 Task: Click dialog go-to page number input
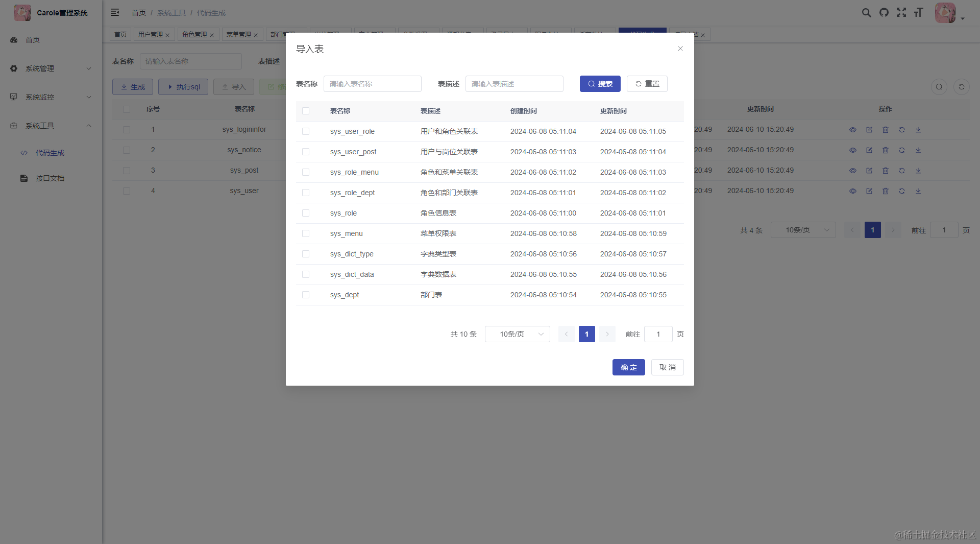click(658, 334)
